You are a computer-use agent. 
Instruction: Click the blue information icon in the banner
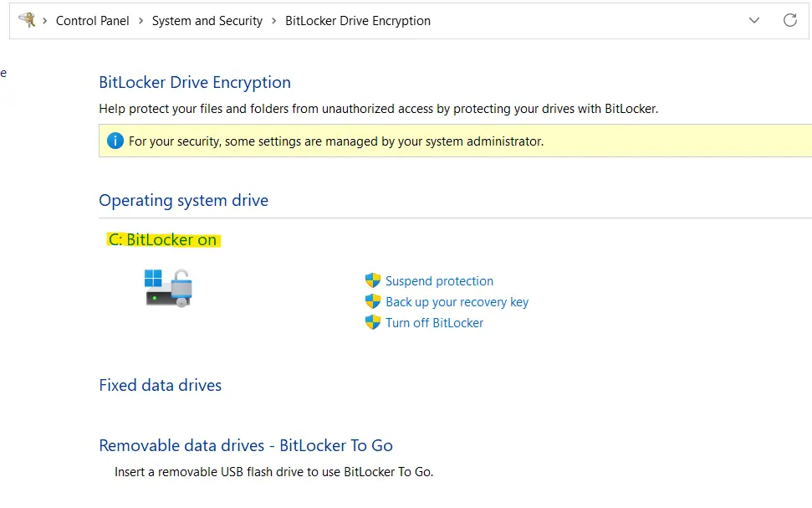115,141
